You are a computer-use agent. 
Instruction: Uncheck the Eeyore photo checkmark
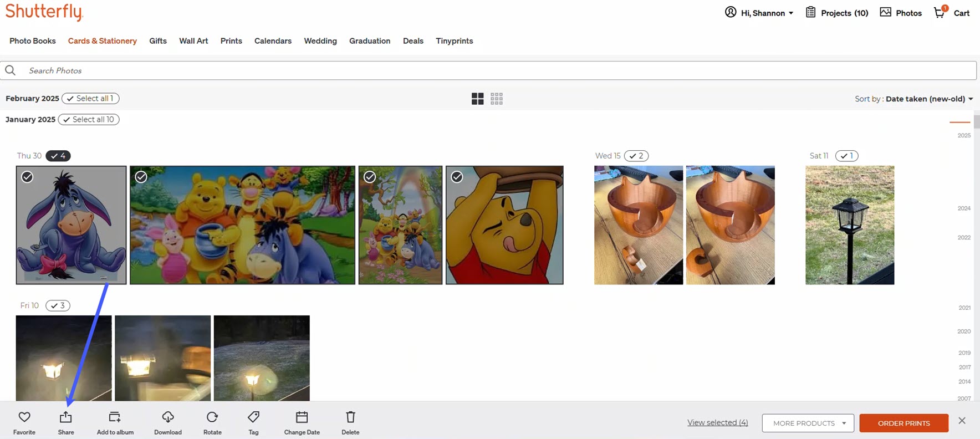pos(27,177)
